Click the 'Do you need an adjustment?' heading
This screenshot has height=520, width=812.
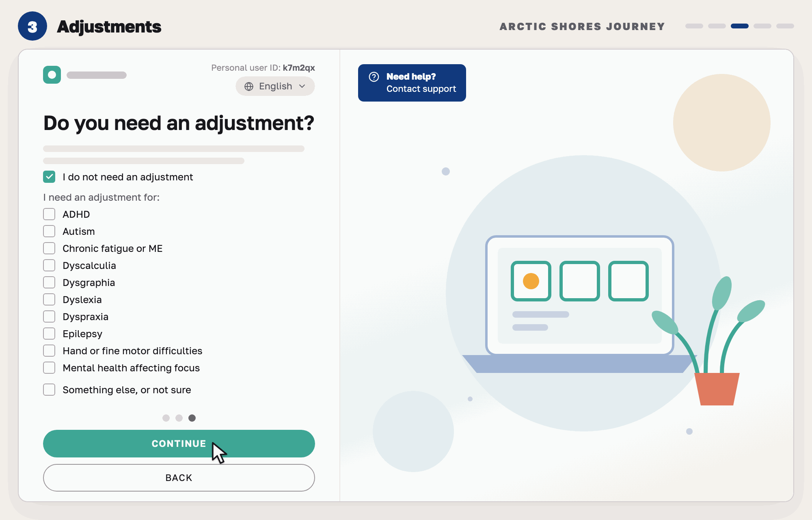[179, 123]
